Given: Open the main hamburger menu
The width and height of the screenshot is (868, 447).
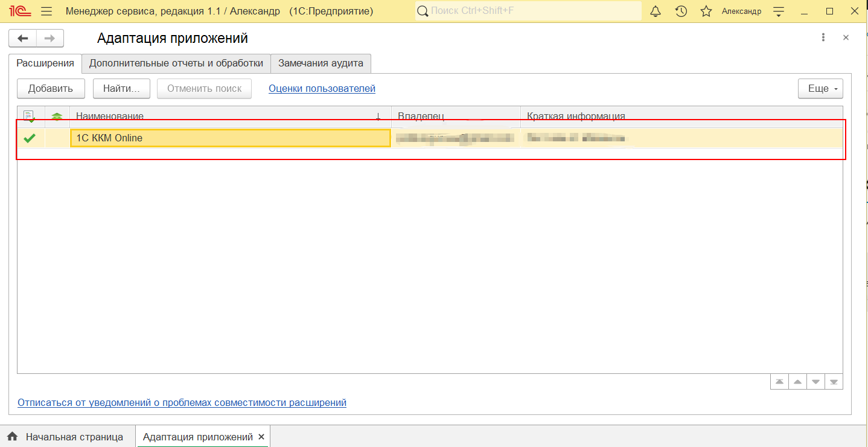Looking at the screenshot, I should click(46, 11).
